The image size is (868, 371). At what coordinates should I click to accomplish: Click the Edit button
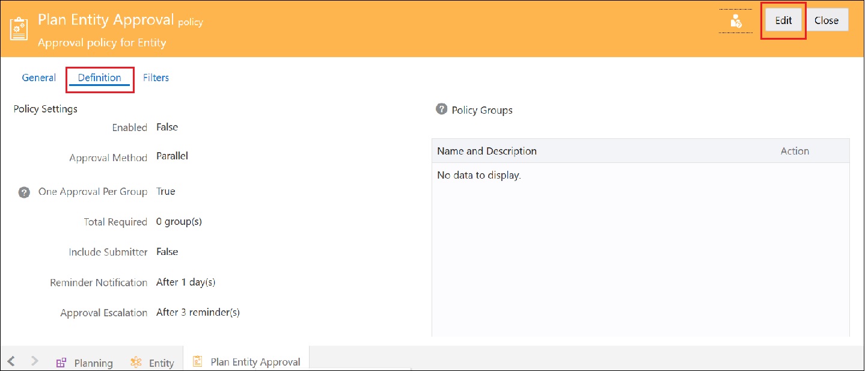point(783,20)
